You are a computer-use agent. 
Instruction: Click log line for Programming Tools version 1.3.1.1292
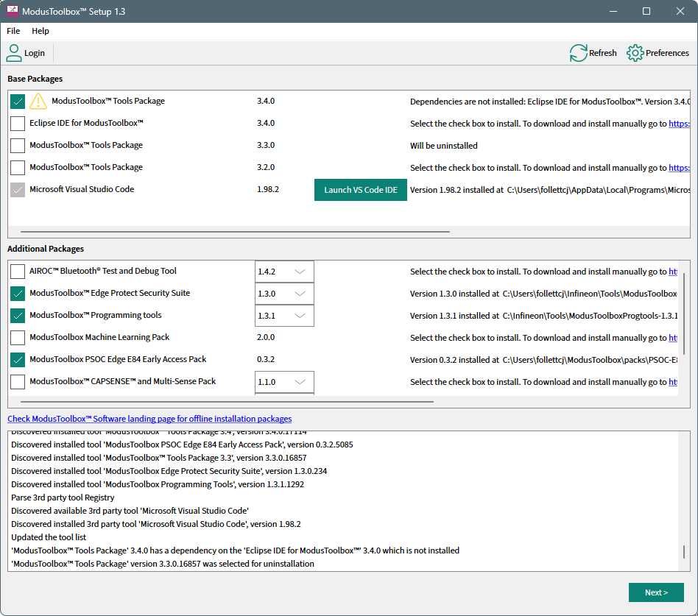(x=158, y=484)
